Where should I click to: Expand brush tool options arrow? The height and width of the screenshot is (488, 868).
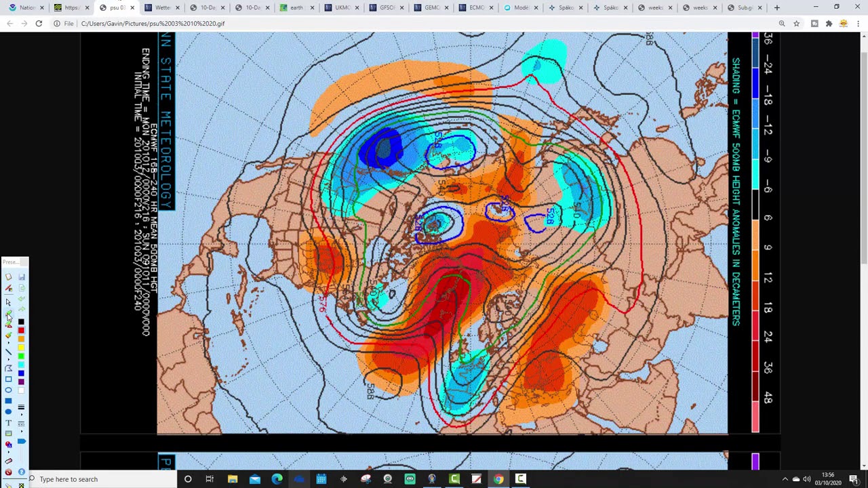coord(8,343)
